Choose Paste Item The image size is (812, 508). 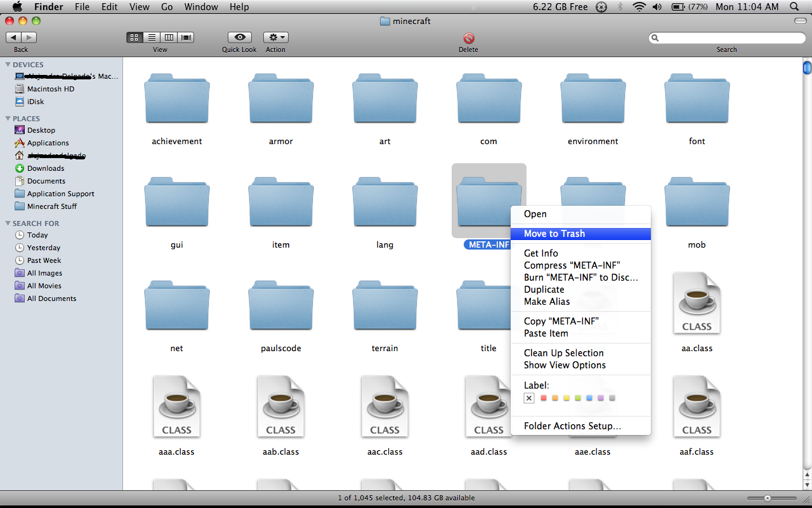coord(580,333)
